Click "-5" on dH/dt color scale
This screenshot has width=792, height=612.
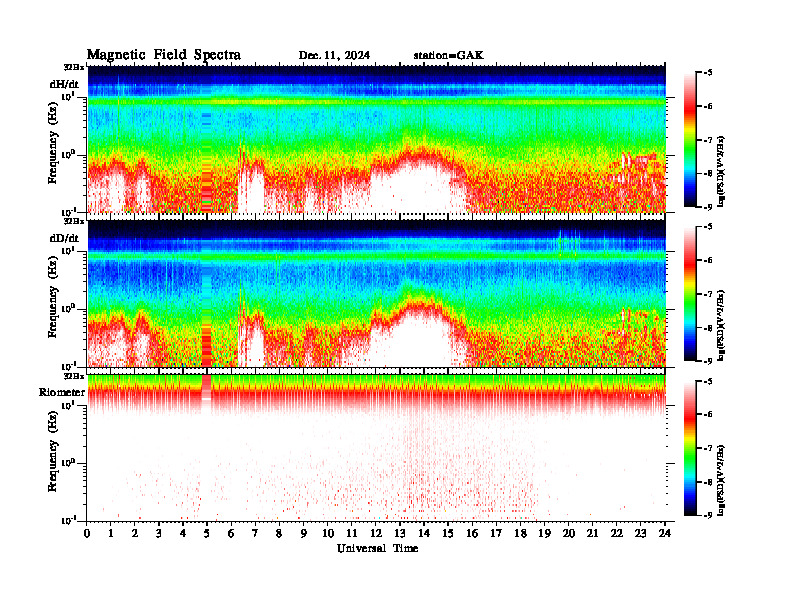(x=708, y=73)
